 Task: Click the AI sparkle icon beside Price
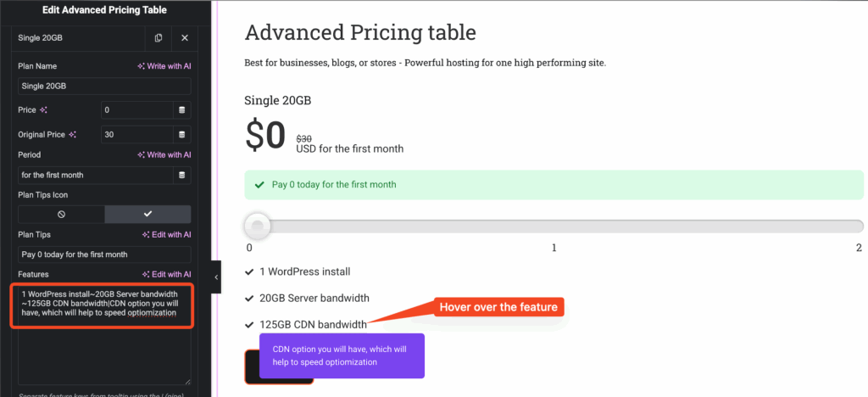click(x=44, y=110)
